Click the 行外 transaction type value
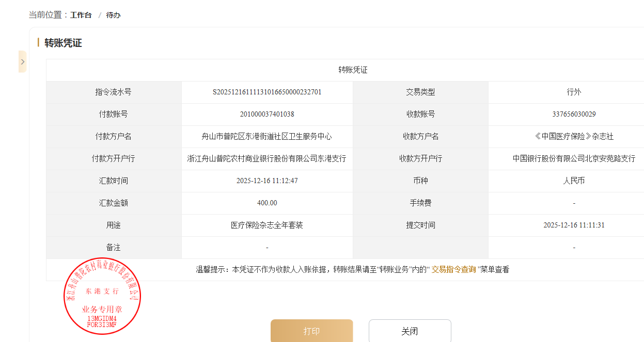Image resolution: width=644 pixels, height=342 pixels. point(574,92)
